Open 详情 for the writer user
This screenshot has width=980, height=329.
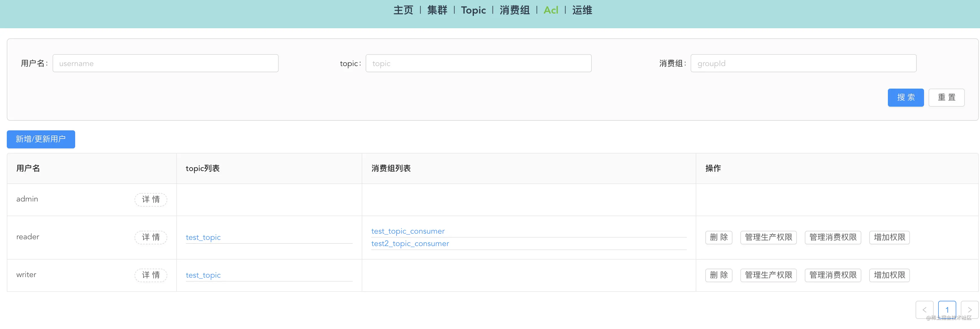(151, 275)
